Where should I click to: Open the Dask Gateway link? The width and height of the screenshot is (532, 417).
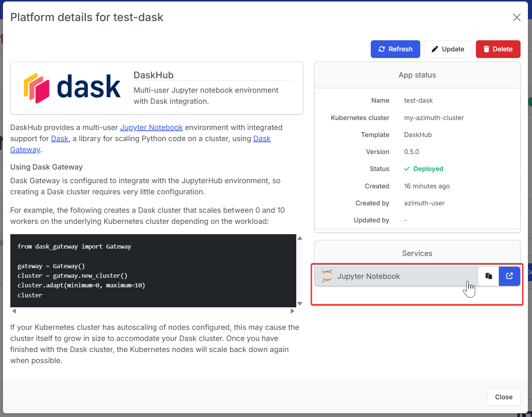point(262,139)
